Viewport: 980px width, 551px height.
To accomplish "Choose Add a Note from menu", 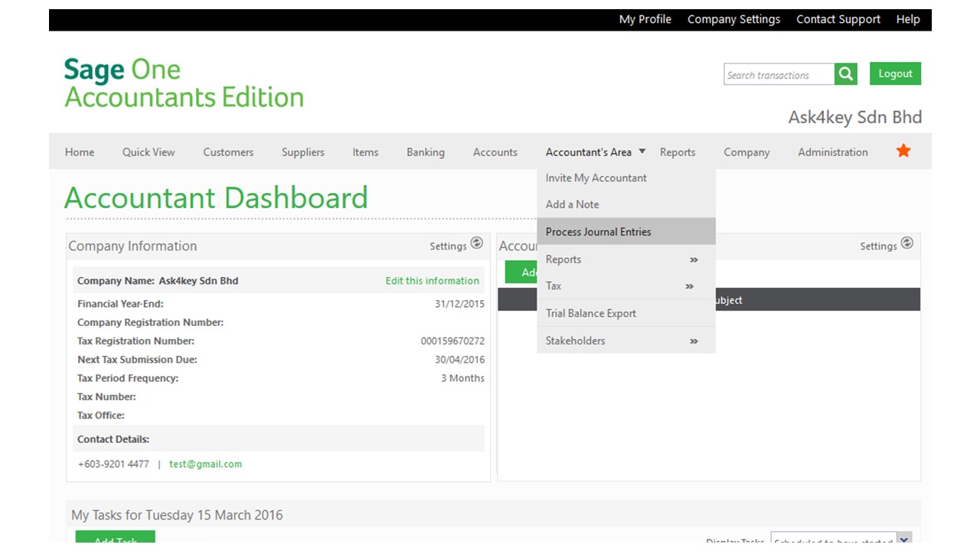I will pos(572,204).
